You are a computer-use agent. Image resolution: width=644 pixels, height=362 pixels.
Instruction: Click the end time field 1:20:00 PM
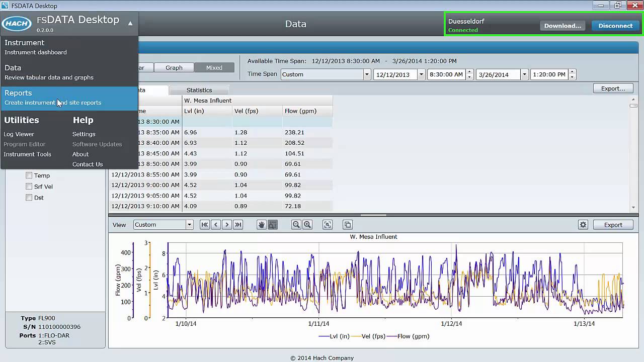click(549, 74)
